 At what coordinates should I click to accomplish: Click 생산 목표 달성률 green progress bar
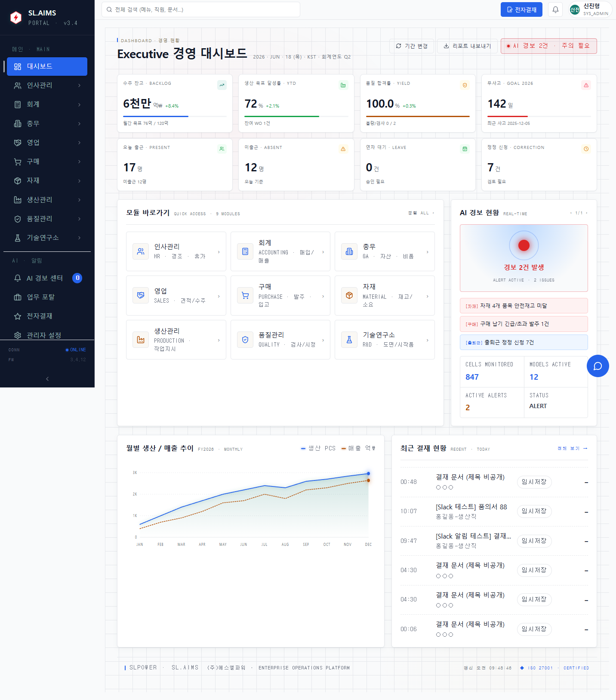coord(296,116)
